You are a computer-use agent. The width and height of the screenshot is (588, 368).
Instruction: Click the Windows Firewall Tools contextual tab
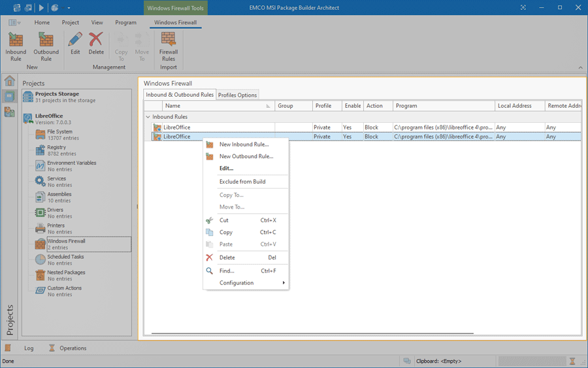[176, 8]
